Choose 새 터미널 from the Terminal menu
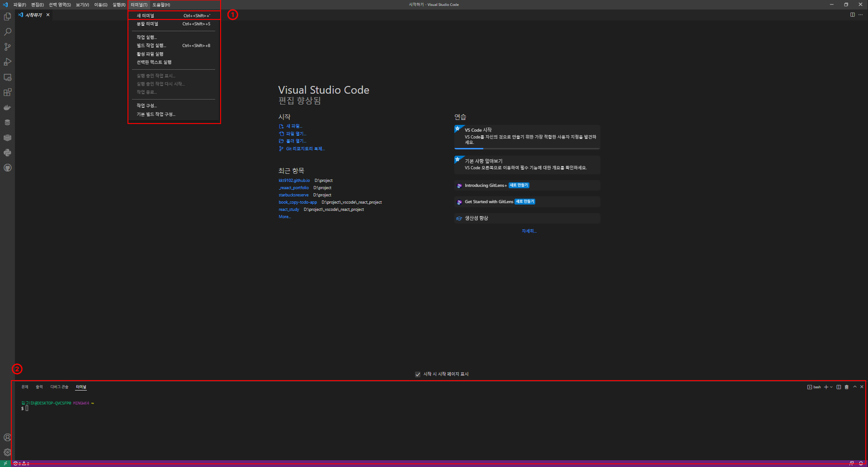 [174, 15]
